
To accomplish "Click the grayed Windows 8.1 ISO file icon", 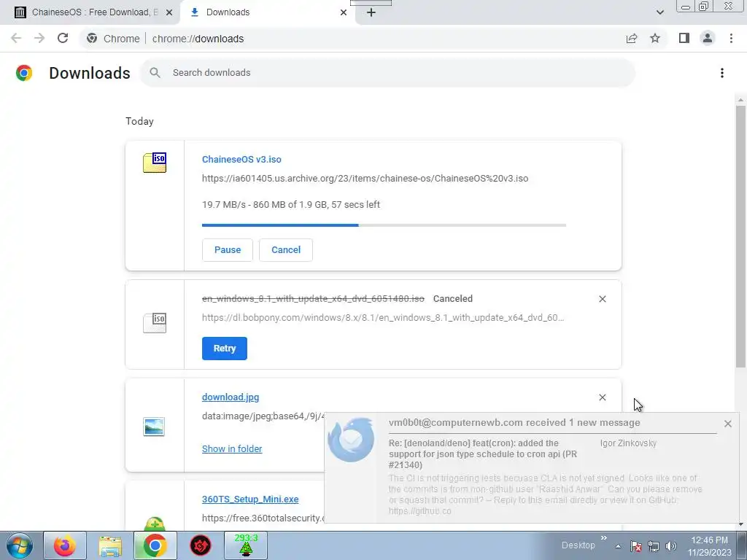I will point(155,323).
